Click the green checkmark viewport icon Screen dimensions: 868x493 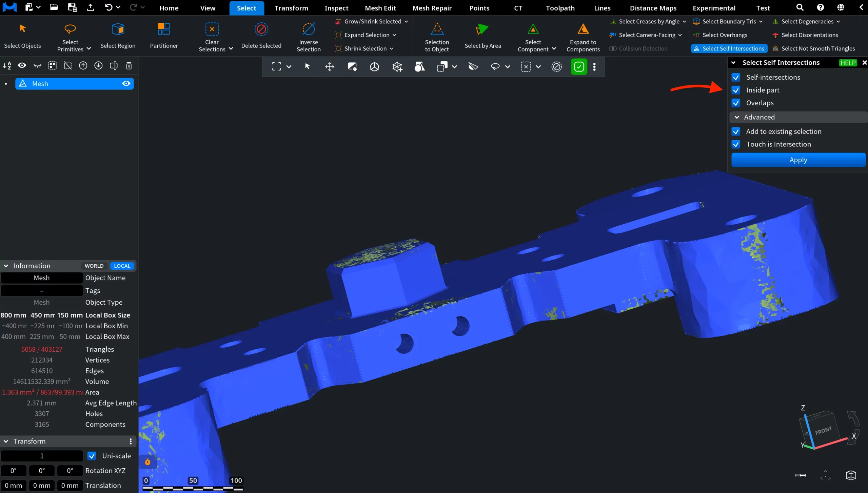[x=579, y=67]
